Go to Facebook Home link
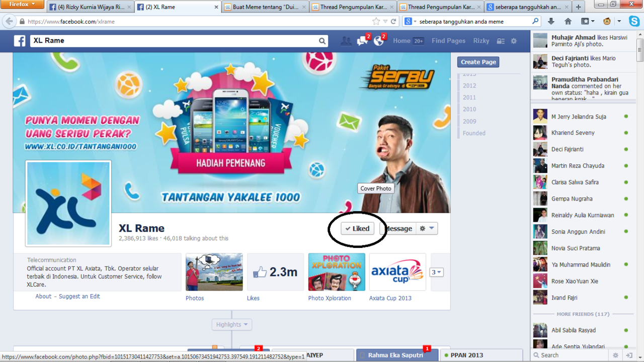The image size is (644, 362). click(x=401, y=41)
